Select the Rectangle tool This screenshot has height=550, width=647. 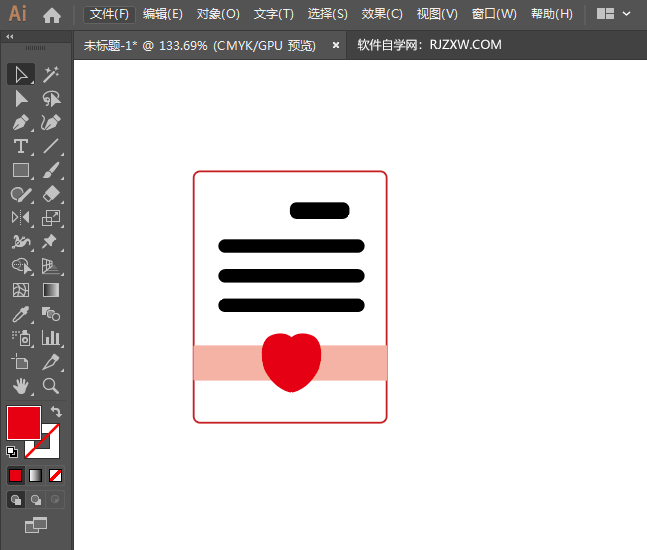pos(21,170)
